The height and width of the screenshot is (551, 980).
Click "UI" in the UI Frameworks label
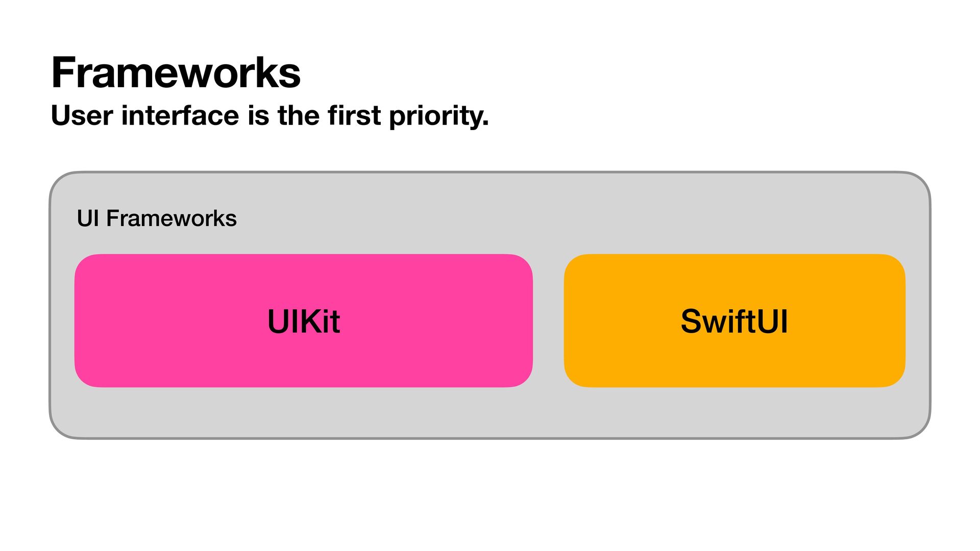(x=87, y=218)
